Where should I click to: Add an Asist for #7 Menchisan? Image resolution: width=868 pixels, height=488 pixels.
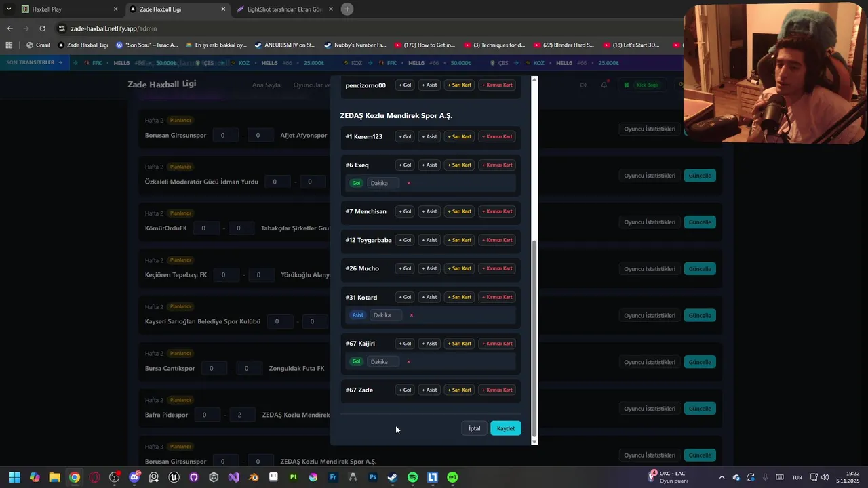tap(429, 211)
